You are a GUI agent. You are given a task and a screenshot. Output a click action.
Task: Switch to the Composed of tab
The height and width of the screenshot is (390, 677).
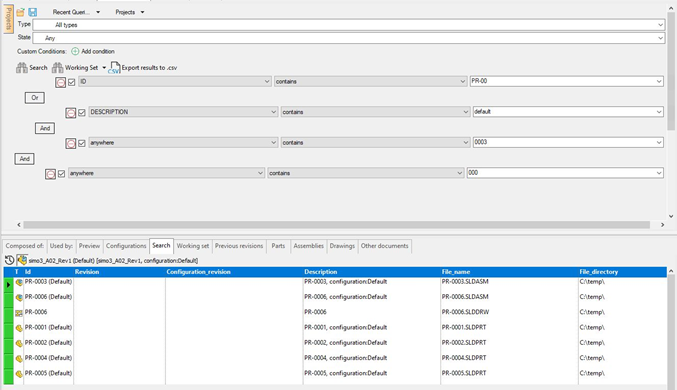[x=25, y=246]
